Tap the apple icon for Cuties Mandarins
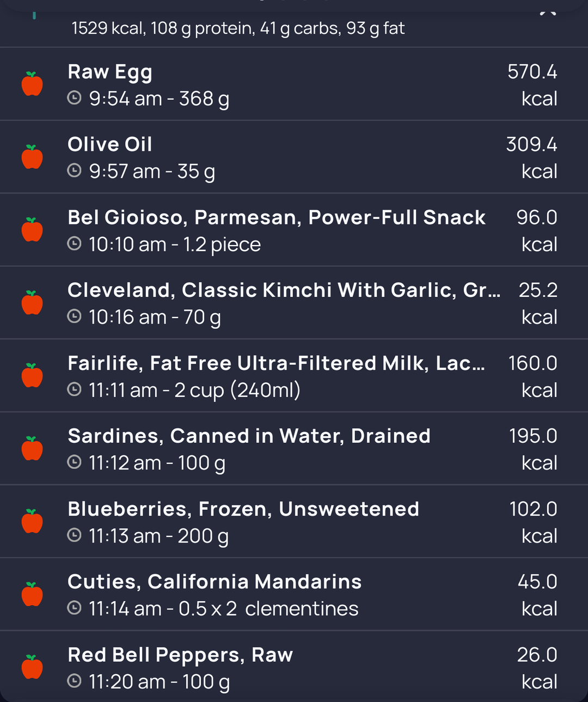Image resolution: width=588 pixels, height=702 pixels. pos(32,594)
